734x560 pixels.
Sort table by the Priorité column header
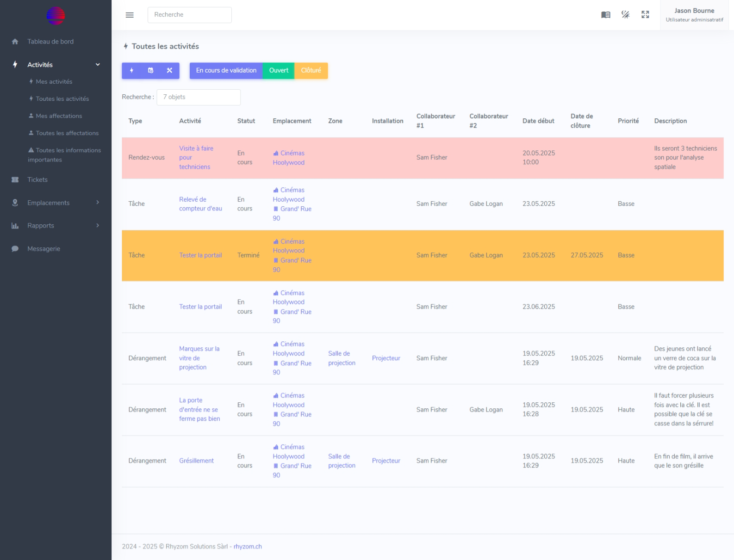click(x=628, y=121)
